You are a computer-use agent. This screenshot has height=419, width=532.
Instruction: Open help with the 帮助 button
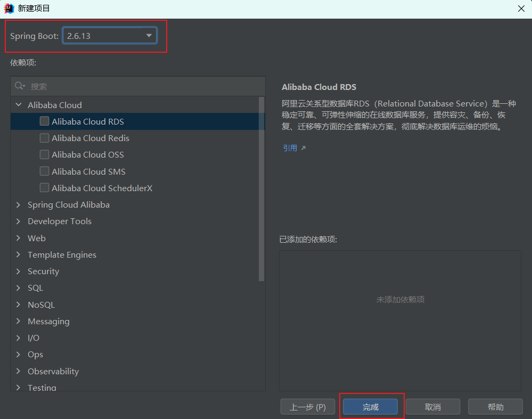[495, 407]
